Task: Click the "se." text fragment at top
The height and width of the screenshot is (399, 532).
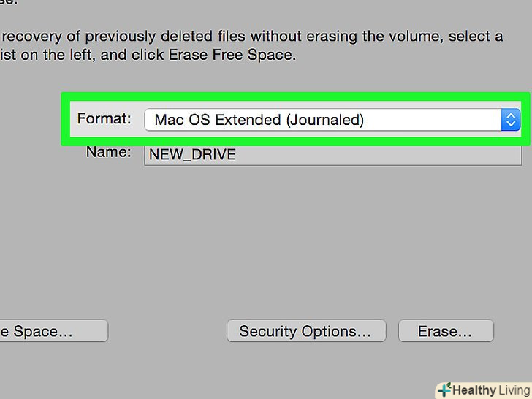Action: point(9,3)
